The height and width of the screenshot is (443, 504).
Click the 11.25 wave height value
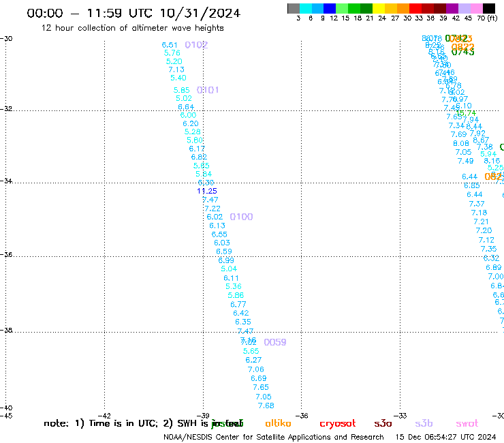207,191
